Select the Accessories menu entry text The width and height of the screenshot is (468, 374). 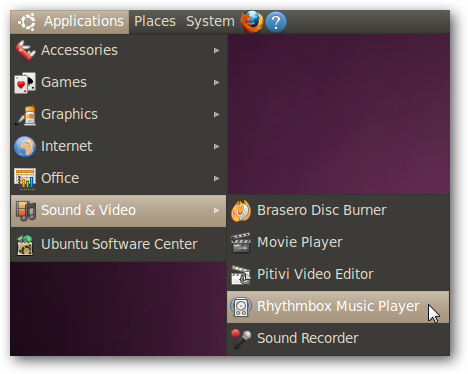[79, 50]
